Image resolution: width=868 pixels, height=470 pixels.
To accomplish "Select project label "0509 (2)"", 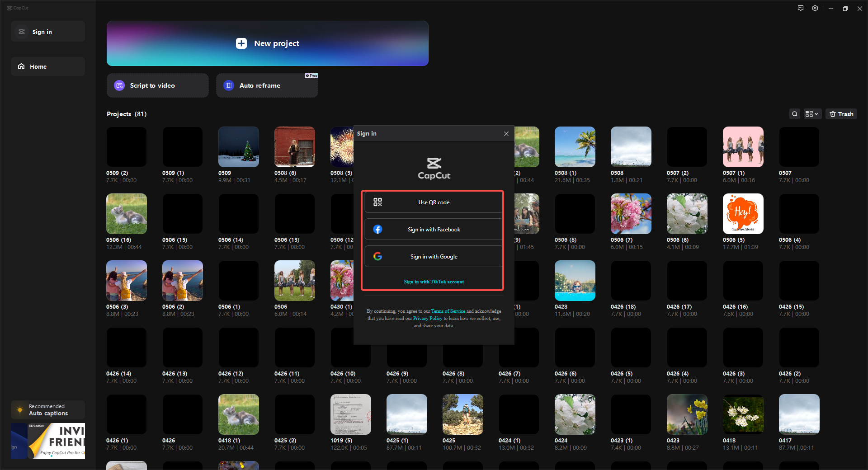I will (x=117, y=173).
